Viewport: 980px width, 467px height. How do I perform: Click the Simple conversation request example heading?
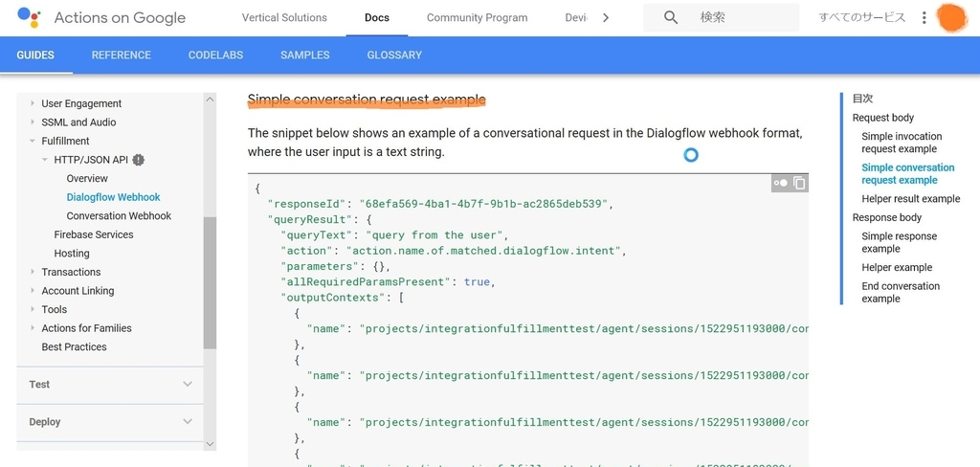pos(367,100)
